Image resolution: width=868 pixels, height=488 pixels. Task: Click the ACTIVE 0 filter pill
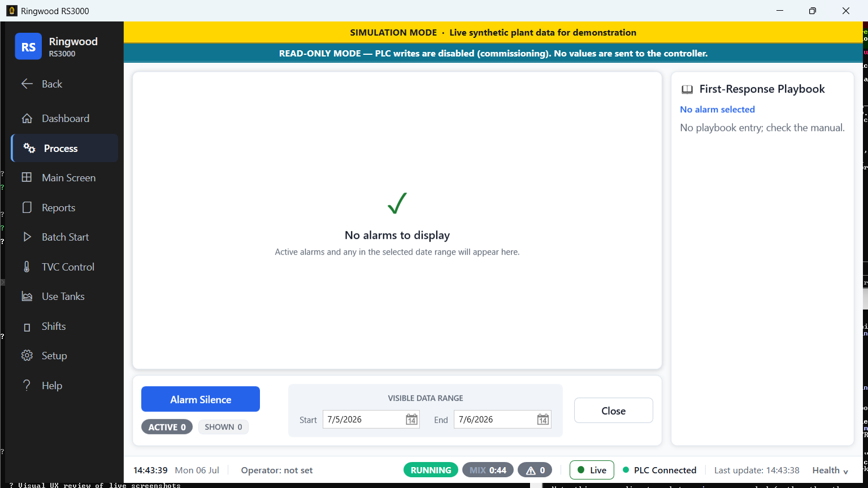point(167,427)
